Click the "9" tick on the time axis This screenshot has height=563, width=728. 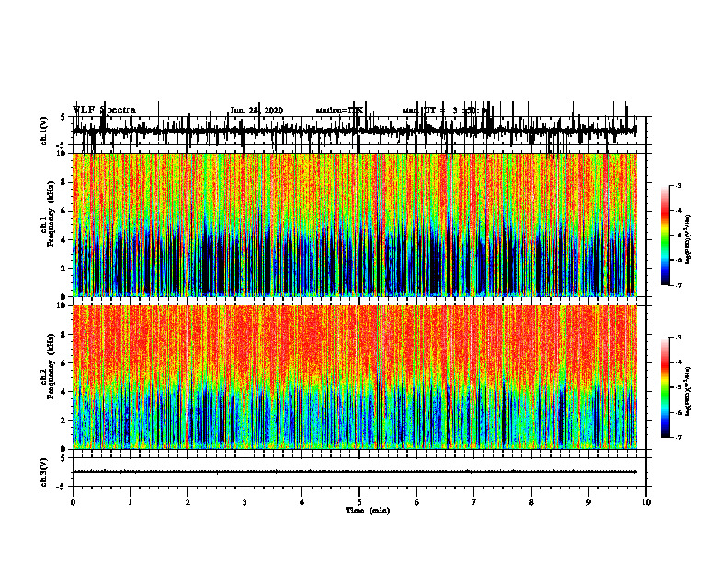[x=588, y=502]
